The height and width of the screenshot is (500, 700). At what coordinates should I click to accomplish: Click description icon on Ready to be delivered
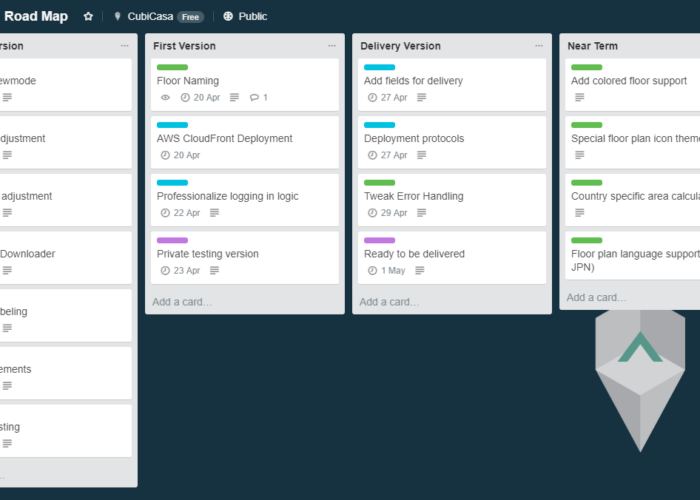pyautogui.click(x=420, y=270)
